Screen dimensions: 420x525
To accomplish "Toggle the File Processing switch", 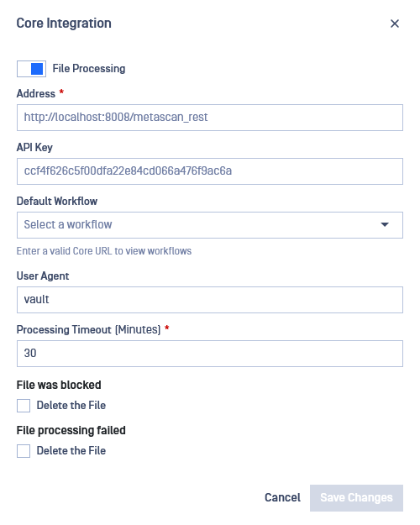I will [x=31, y=69].
